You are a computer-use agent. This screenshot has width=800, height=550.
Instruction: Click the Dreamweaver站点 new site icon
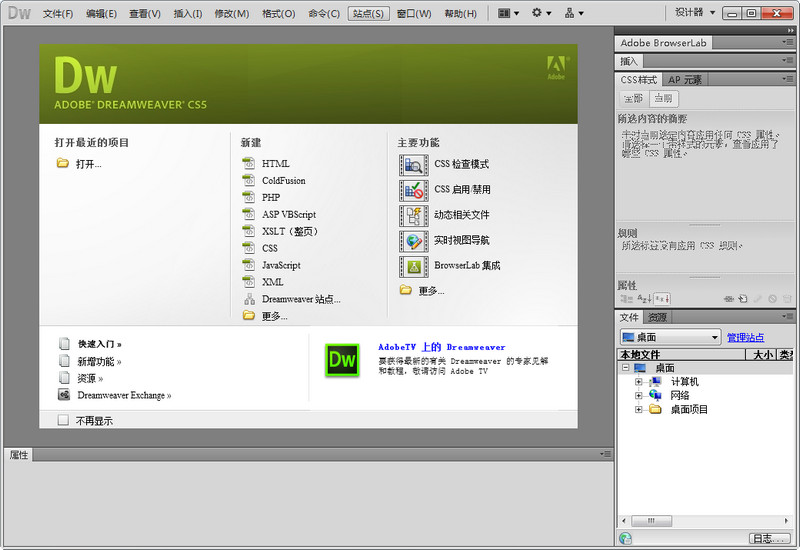tap(249, 299)
